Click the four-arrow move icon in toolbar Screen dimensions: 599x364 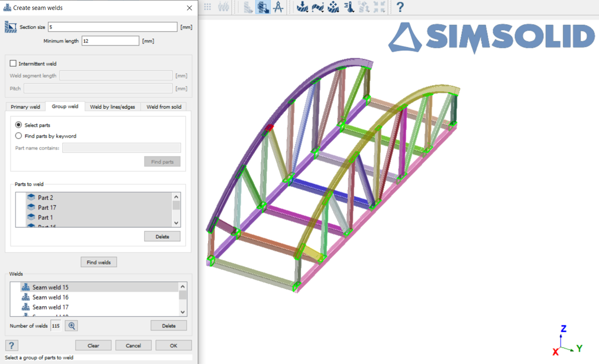334,7
